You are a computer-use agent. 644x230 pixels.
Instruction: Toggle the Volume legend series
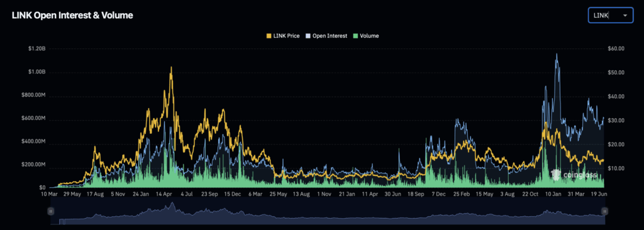(365, 36)
